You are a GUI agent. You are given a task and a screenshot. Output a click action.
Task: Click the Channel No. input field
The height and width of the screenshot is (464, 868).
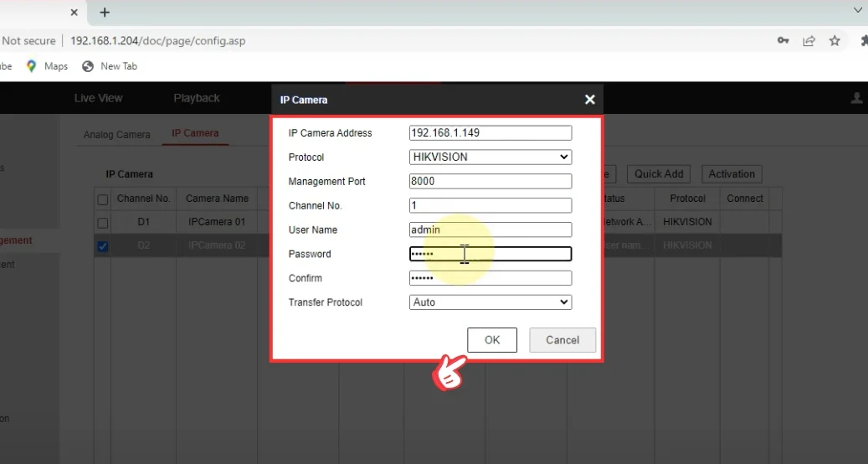(490, 205)
